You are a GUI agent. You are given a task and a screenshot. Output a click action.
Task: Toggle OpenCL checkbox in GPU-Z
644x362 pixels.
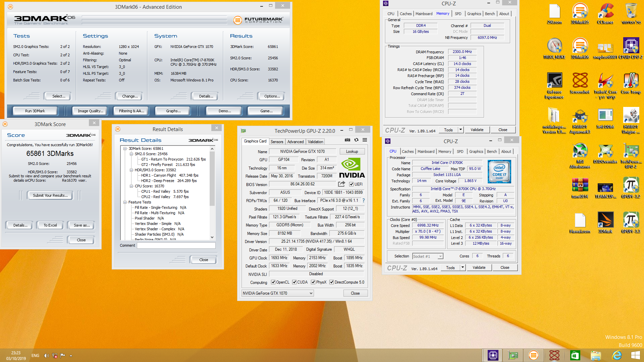pos(273,282)
